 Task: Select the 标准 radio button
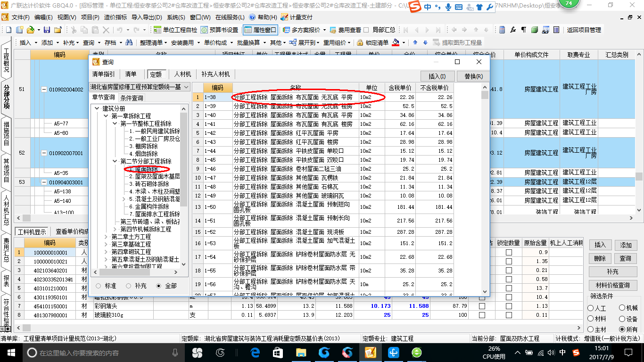[98, 286]
